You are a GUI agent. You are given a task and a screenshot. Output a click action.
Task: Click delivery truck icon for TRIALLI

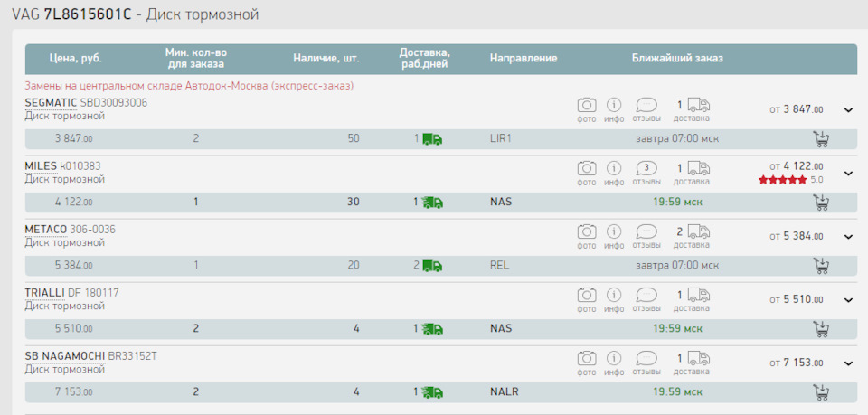click(x=699, y=295)
